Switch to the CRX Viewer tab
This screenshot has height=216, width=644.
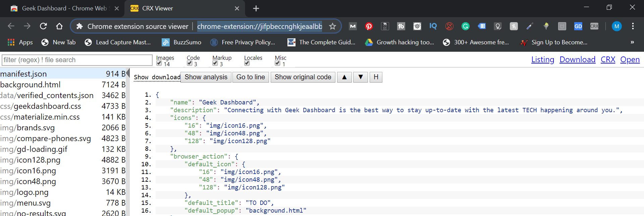coord(184,8)
